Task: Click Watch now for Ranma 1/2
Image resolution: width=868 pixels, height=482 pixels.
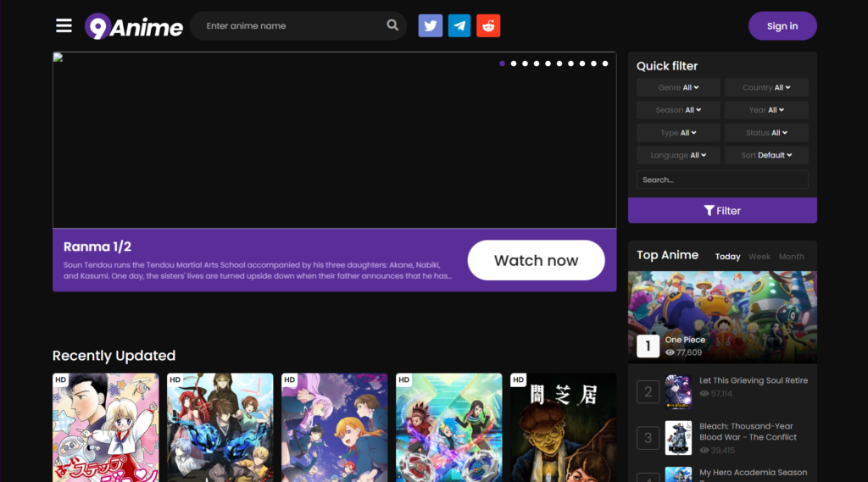Action: (x=536, y=260)
